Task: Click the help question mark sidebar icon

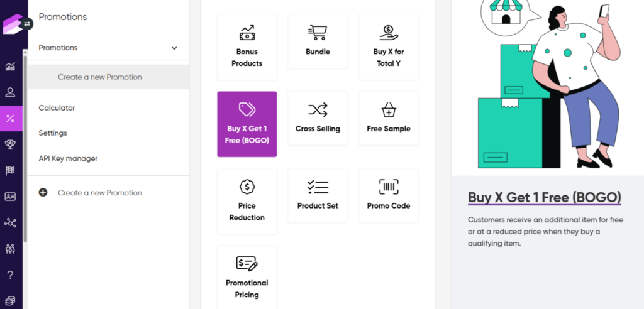Action: tap(10, 275)
